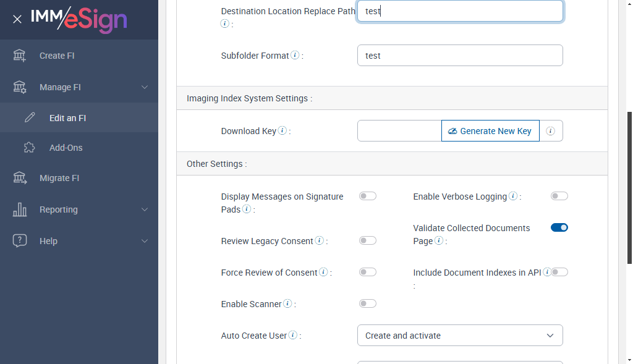This screenshot has height=364, width=633.
Task: Click info icon next to Enable Scanner
Action: (x=287, y=303)
